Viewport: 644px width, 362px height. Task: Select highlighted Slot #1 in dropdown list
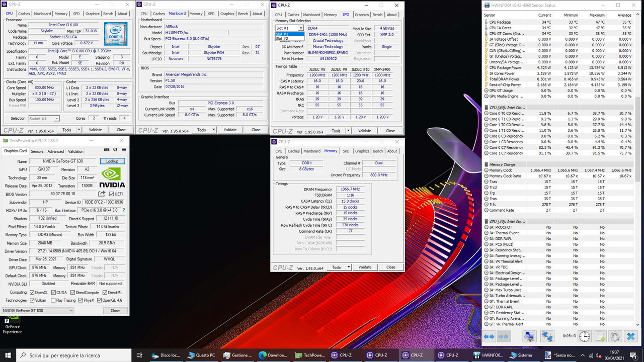289,34
